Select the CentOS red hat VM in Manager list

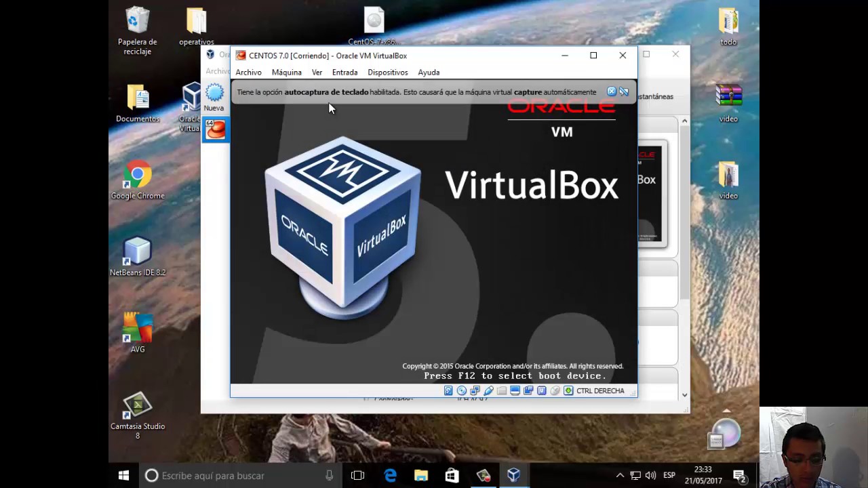click(216, 129)
